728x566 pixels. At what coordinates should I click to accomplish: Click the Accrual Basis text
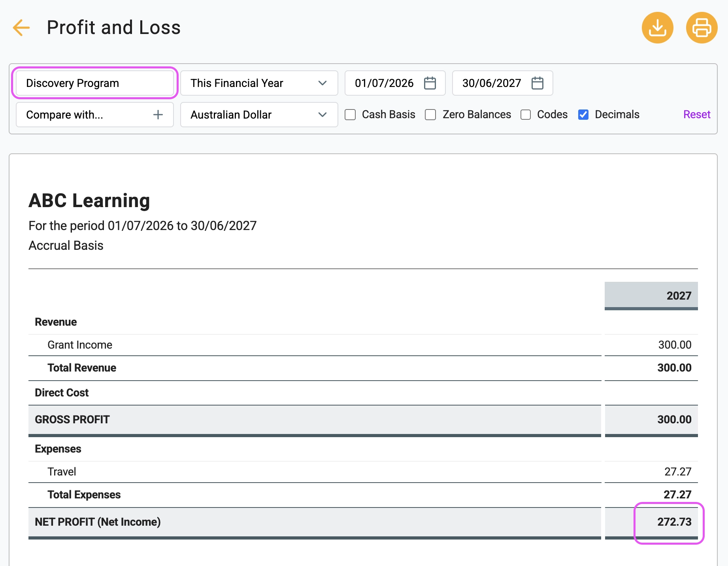point(66,246)
